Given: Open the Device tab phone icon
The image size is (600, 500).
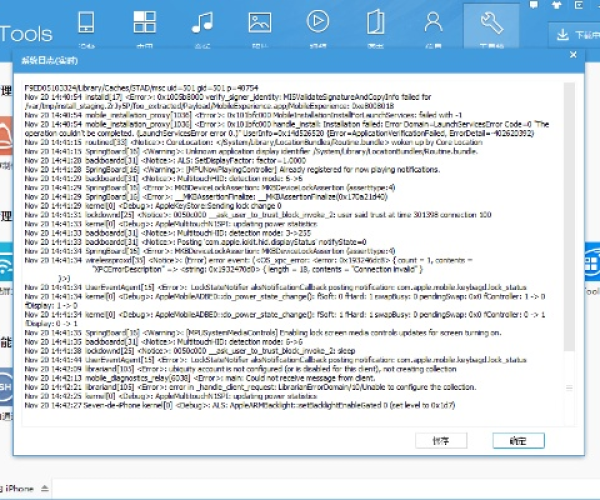Looking at the screenshot, I should [x=88, y=24].
